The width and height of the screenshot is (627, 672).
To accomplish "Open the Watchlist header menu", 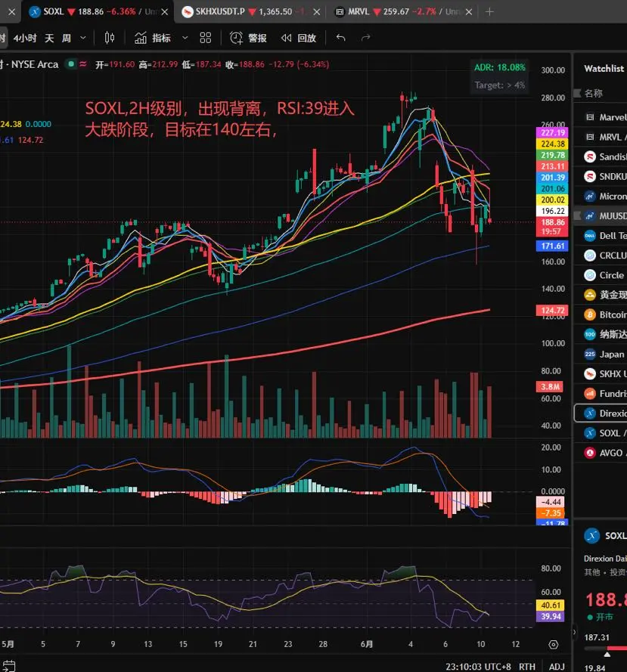I will click(x=604, y=69).
